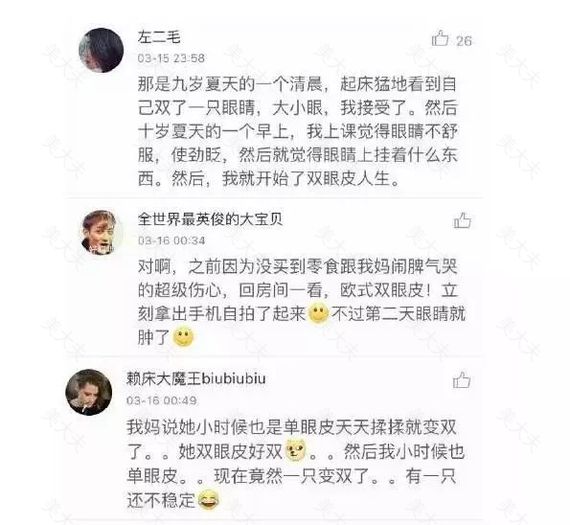Viewport: 570px width, 525px height.
Task: Click the timestamp 03-16 00:49
Action: coord(161,400)
